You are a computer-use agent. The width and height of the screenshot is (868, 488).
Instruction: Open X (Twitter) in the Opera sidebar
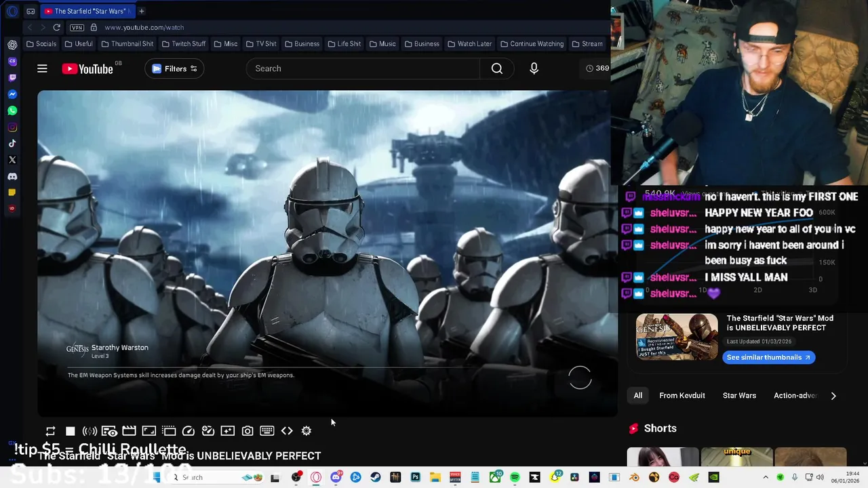pos(12,160)
